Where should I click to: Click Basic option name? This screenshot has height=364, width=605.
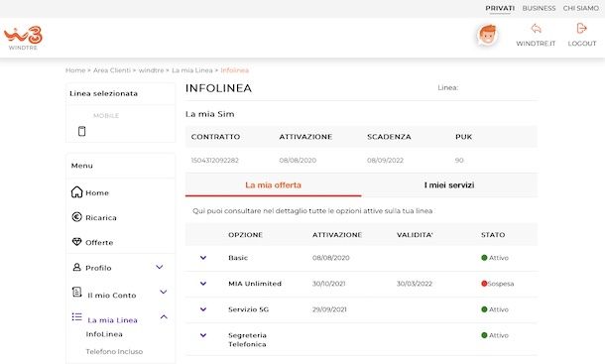[x=238, y=258]
